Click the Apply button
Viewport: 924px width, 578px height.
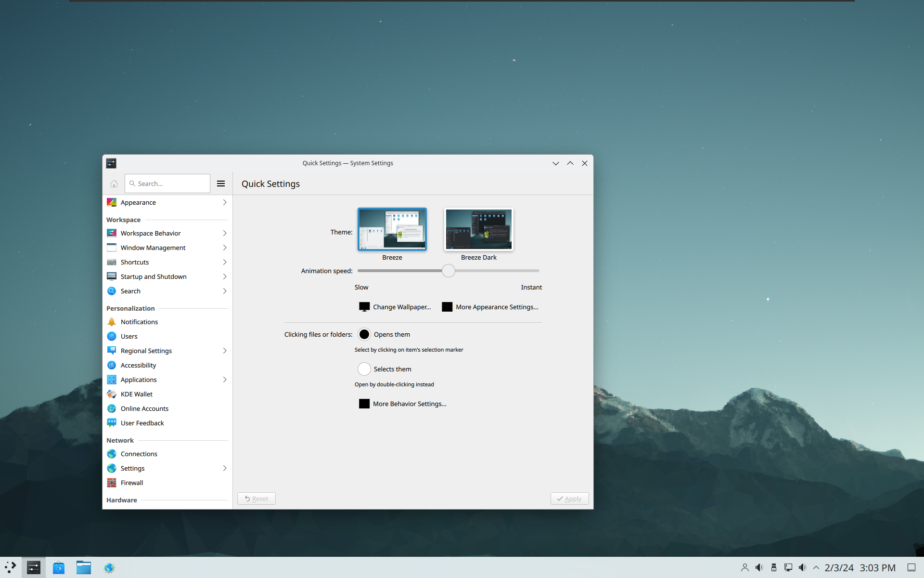[x=569, y=499]
